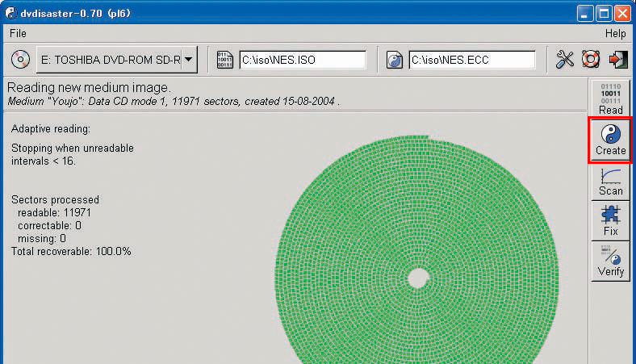
Task: Open preferences with the tools icon
Action: [x=565, y=60]
